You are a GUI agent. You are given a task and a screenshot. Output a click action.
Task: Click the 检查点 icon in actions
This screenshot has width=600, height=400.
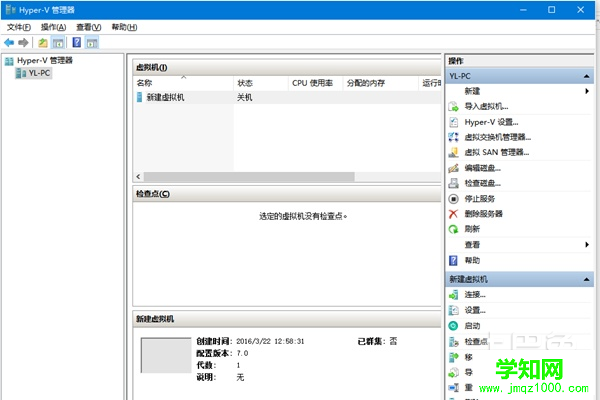[453, 341]
